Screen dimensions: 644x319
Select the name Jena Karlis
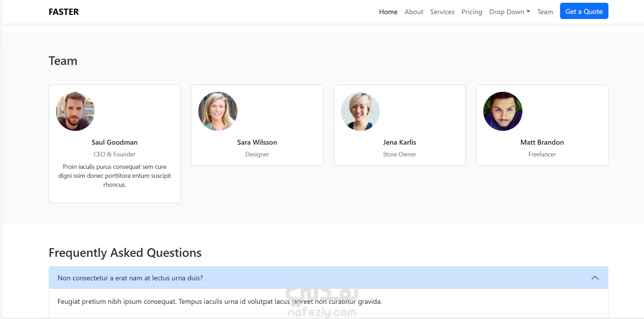[x=400, y=142]
